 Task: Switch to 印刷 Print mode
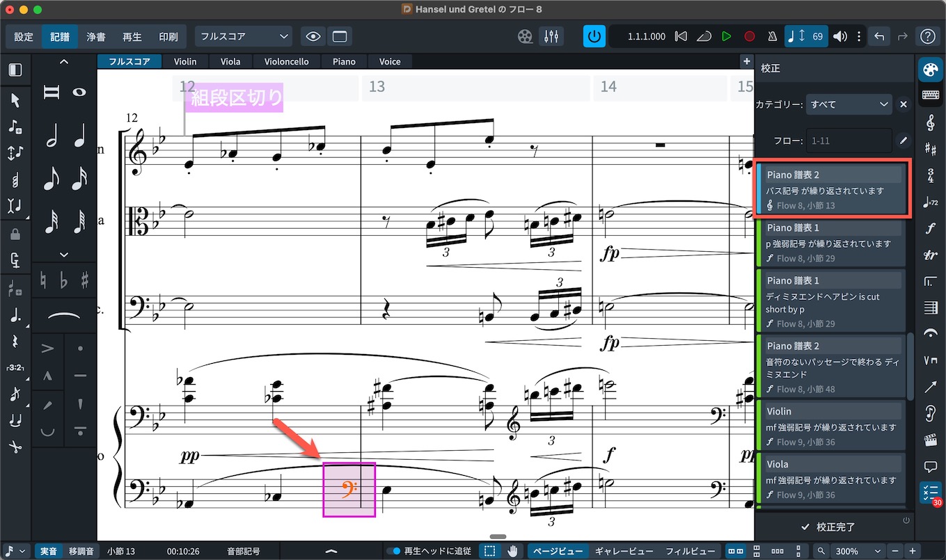tap(168, 37)
